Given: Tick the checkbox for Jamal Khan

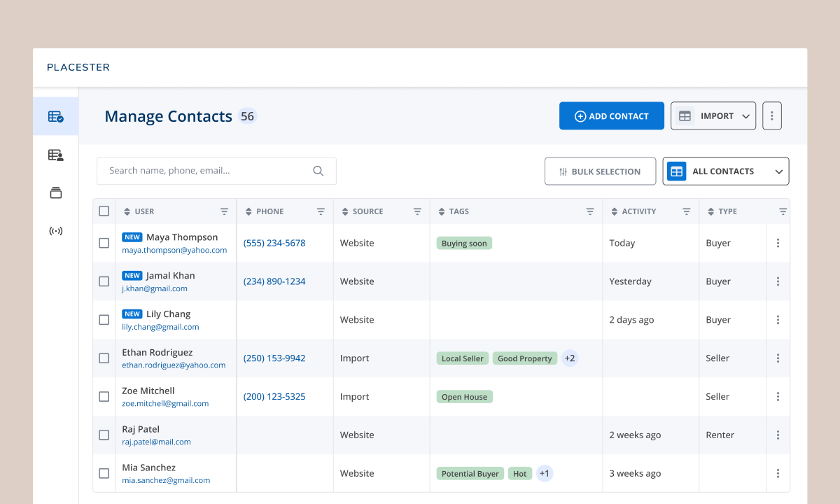Looking at the screenshot, I should (x=104, y=281).
